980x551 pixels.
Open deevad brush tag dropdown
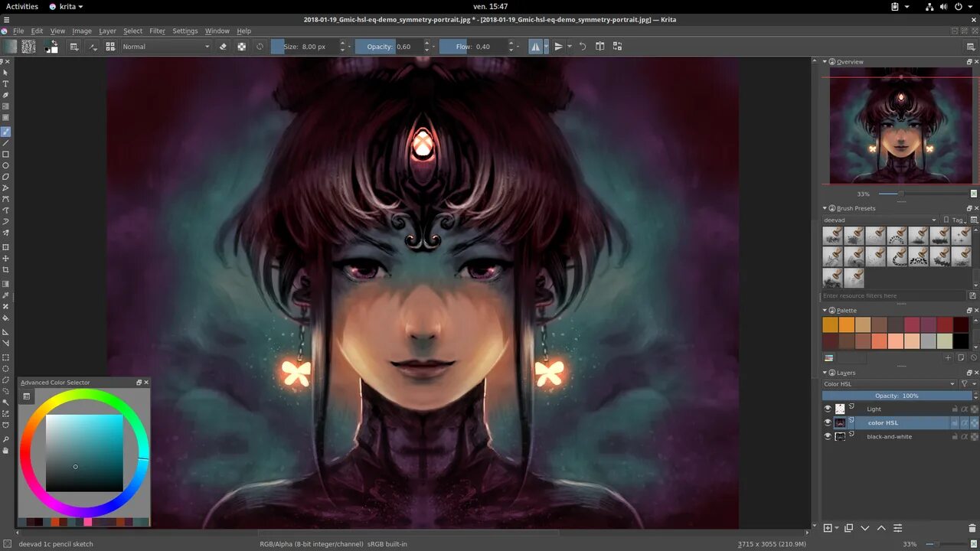click(x=880, y=220)
